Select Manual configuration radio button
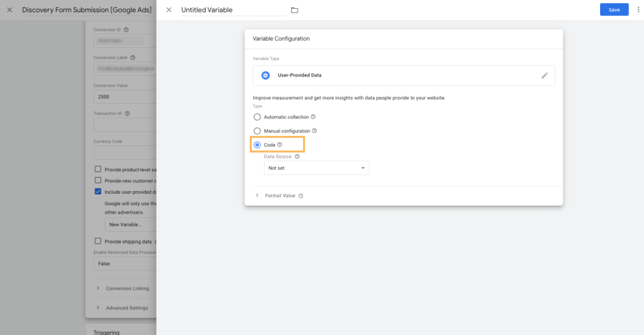The height and width of the screenshot is (335, 644). click(257, 131)
